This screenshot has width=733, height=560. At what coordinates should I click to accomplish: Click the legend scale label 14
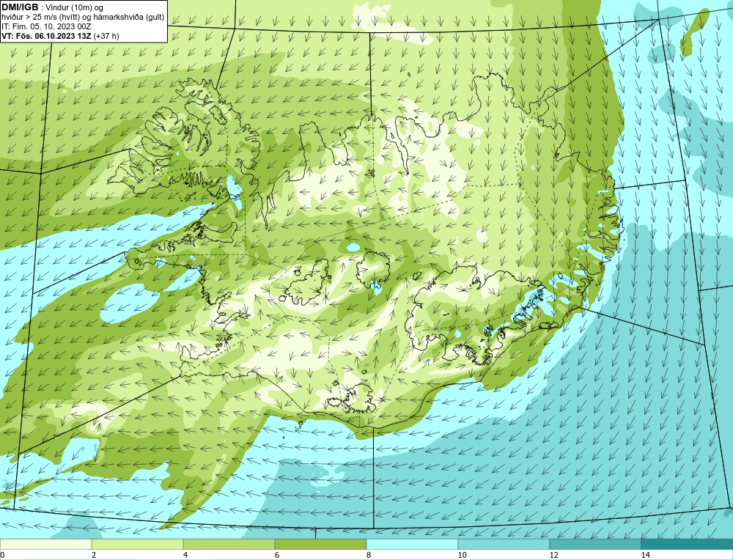pos(645,555)
